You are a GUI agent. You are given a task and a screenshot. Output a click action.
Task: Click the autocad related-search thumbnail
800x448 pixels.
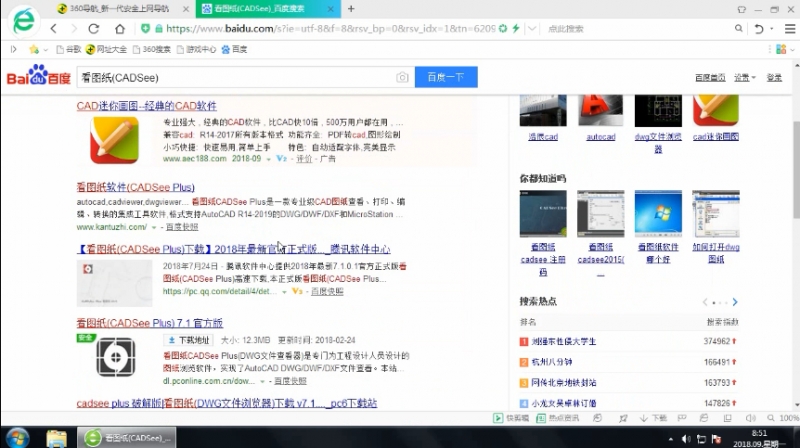[x=601, y=110]
